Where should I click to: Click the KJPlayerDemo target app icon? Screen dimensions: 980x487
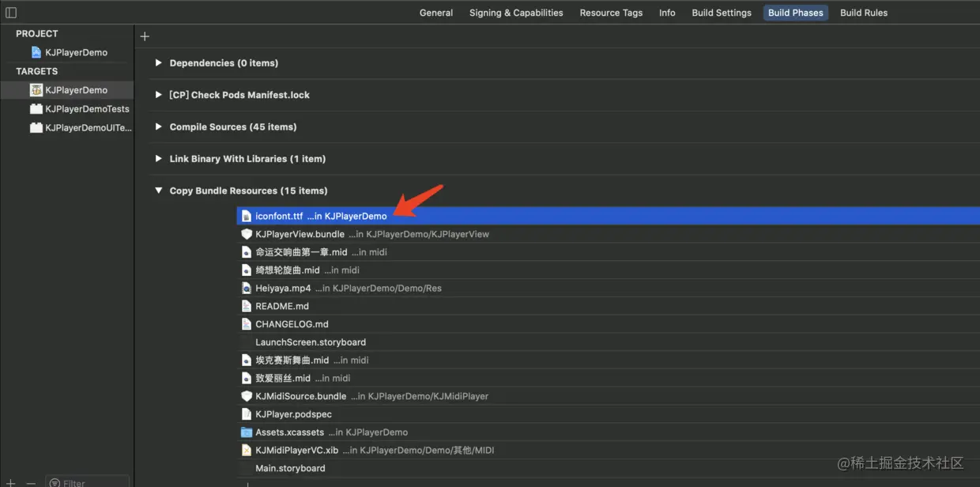[x=36, y=90]
